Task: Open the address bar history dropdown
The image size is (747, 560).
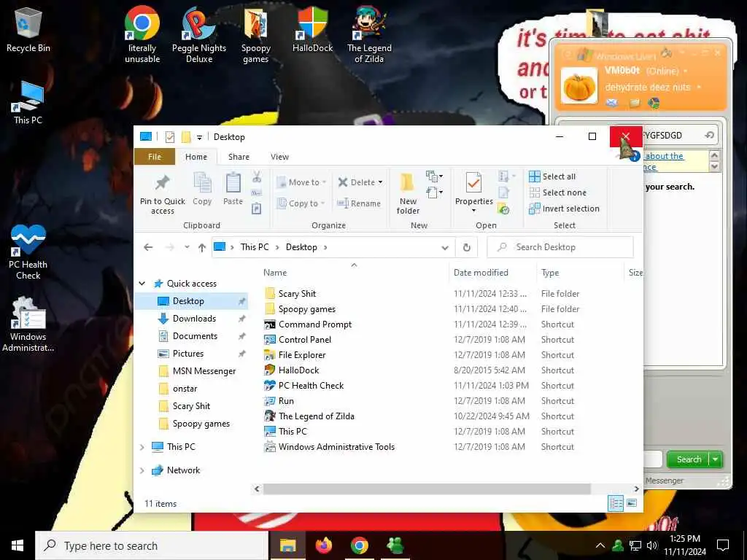Action: 445,247
